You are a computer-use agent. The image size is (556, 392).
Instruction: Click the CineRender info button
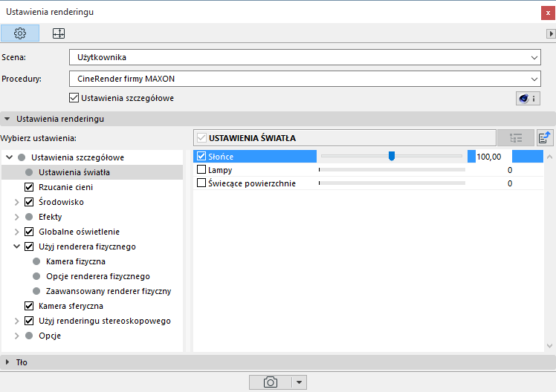[x=528, y=99]
